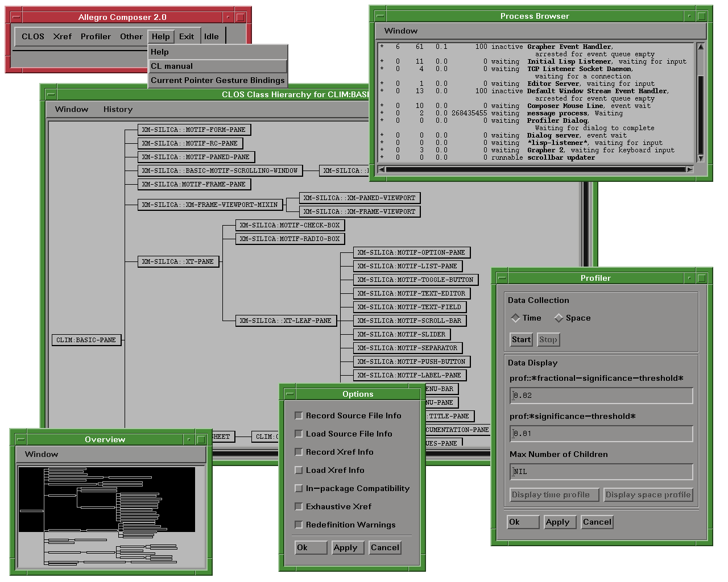Click the fractional-significance-threshold input field

tap(601, 396)
